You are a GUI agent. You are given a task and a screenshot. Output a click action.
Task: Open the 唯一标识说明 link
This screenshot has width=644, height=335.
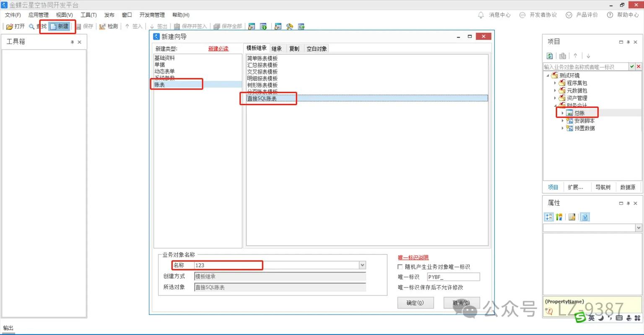(413, 258)
